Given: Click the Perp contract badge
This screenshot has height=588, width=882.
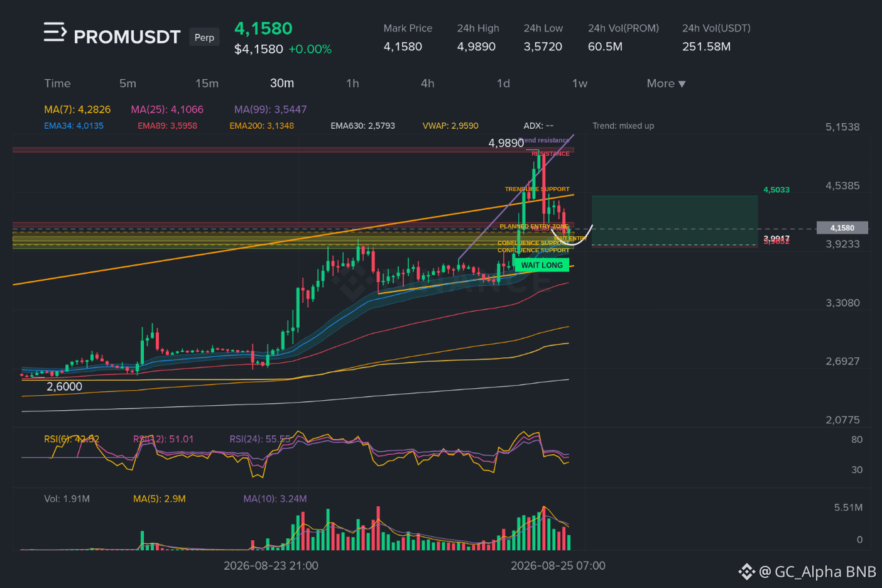Looking at the screenshot, I should [204, 37].
